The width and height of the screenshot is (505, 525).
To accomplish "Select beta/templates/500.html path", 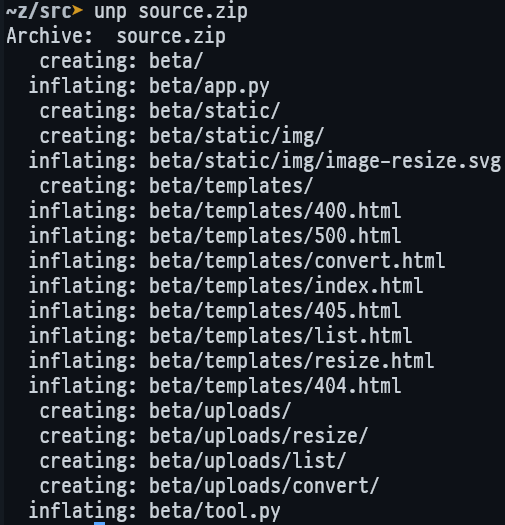I will pos(275,236).
